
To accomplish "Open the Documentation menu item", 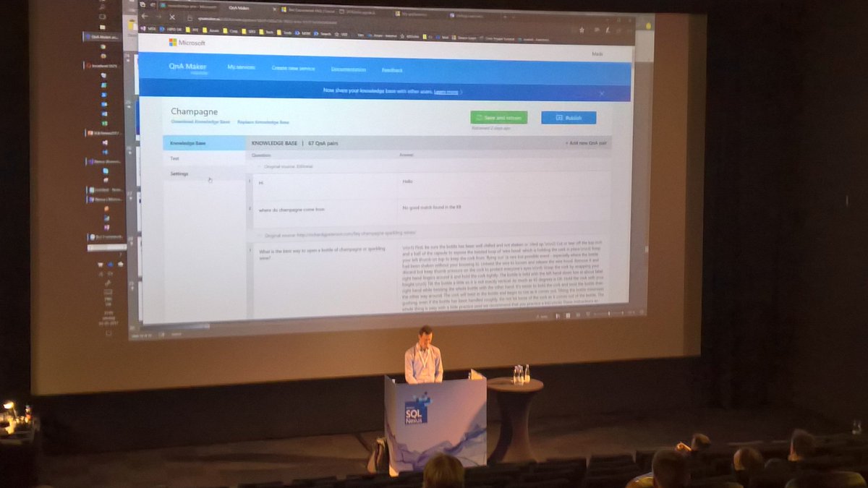I will [349, 69].
